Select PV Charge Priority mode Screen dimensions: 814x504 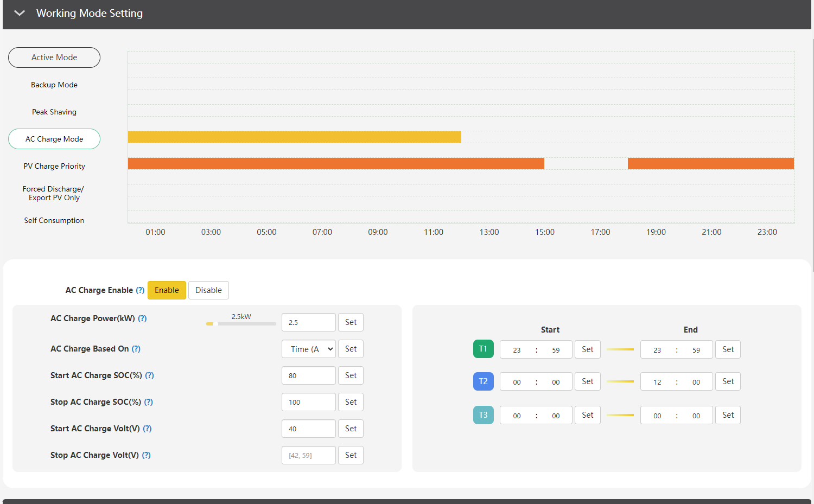54,166
